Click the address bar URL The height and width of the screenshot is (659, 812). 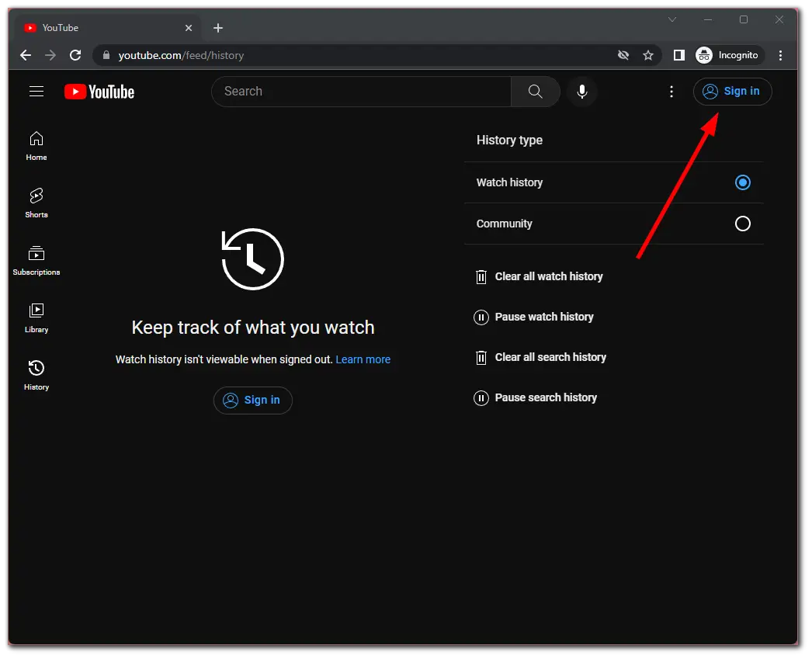point(181,55)
